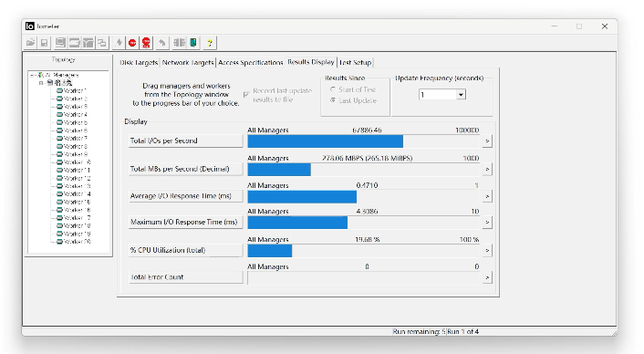Image resolution: width=644 pixels, height=354 pixels.
Task: Close the Iometer window
Action: 605,26
